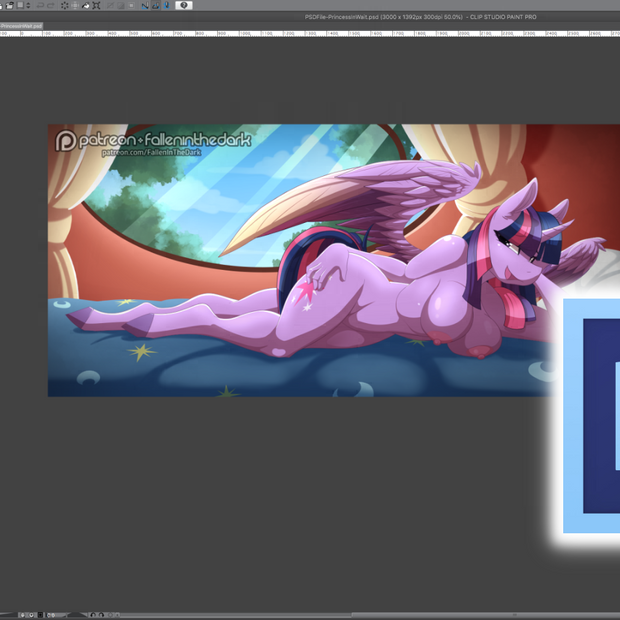Click the horizontal ruler above the canvas
The width and height of the screenshot is (620, 620).
point(300,33)
